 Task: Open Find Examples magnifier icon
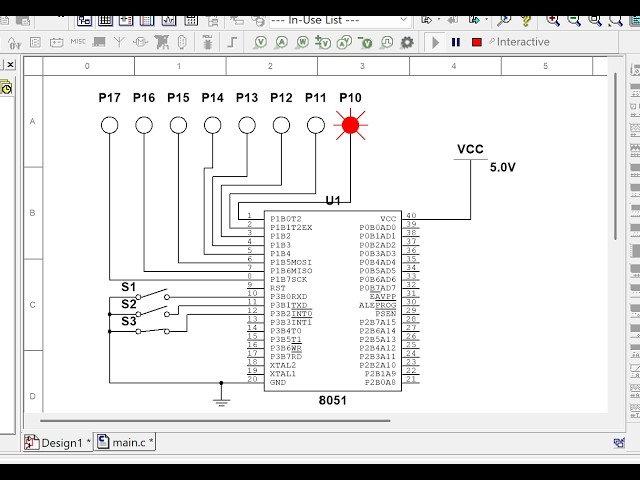point(504,20)
